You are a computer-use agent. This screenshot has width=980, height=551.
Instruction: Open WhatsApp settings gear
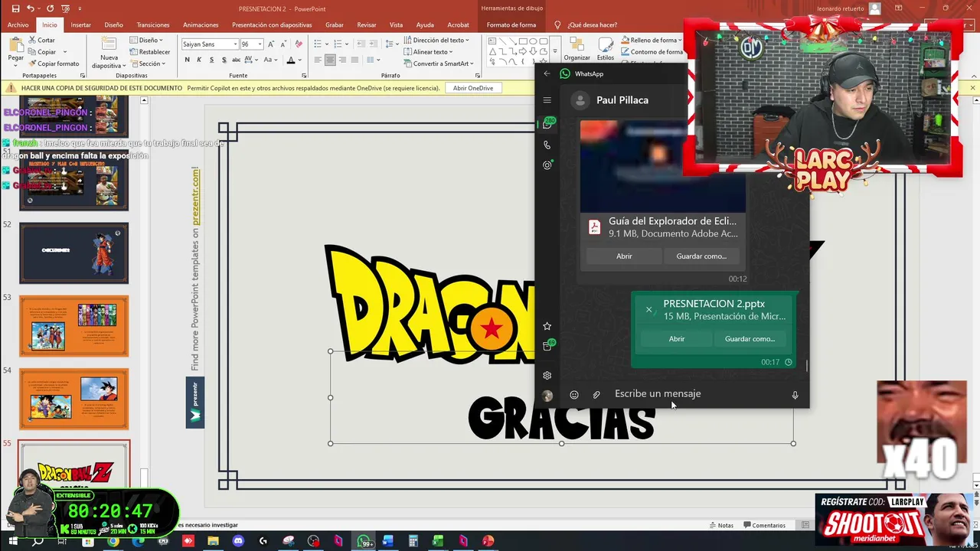click(x=547, y=376)
